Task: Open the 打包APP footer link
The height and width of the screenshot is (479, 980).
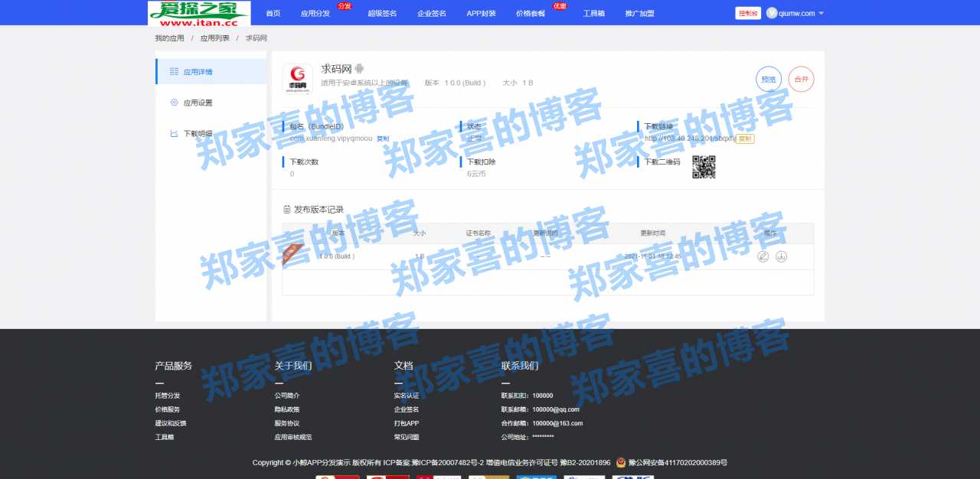Action: coord(407,423)
